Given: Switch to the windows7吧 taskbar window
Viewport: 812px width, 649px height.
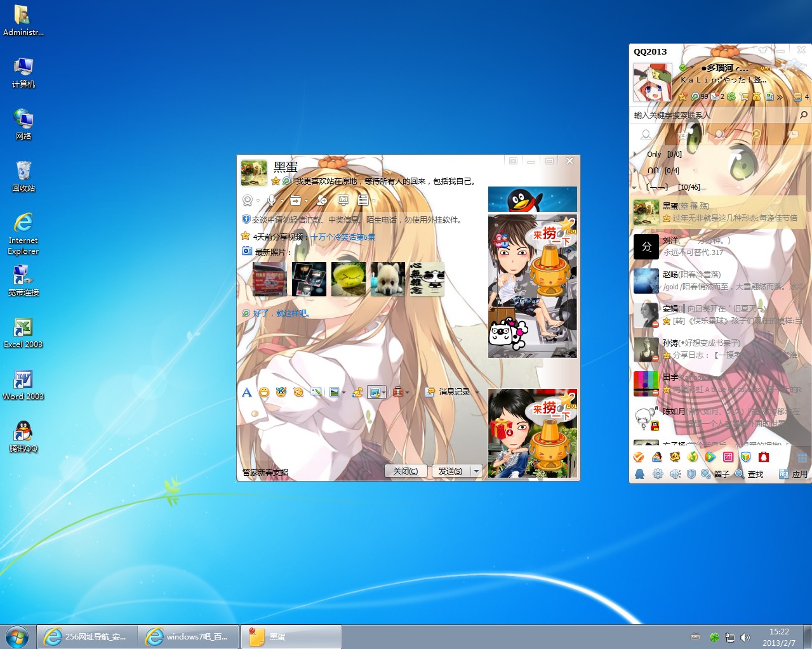Looking at the screenshot, I should (x=189, y=637).
